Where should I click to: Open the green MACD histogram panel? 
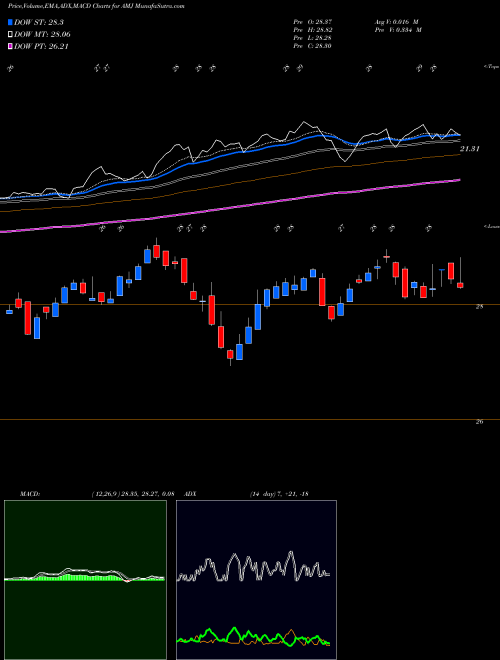(85, 580)
